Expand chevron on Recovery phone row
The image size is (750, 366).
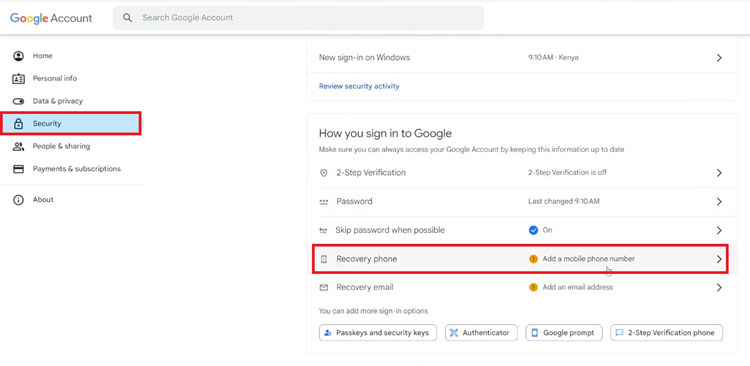(x=719, y=259)
